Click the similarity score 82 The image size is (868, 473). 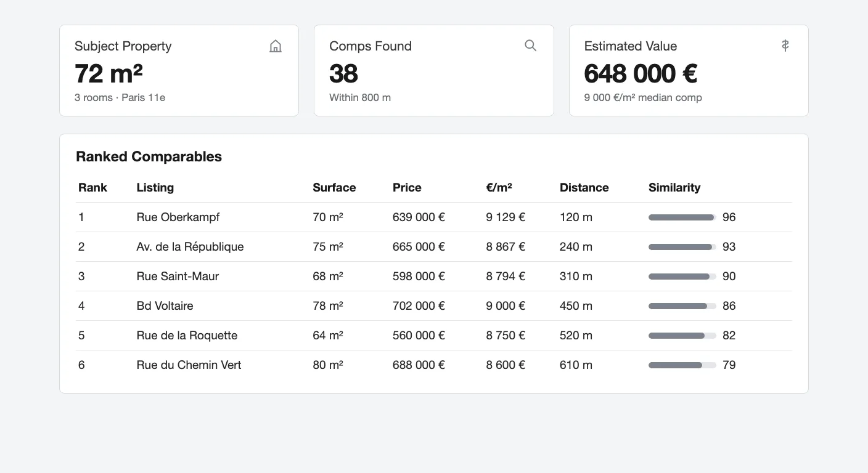click(729, 336)
